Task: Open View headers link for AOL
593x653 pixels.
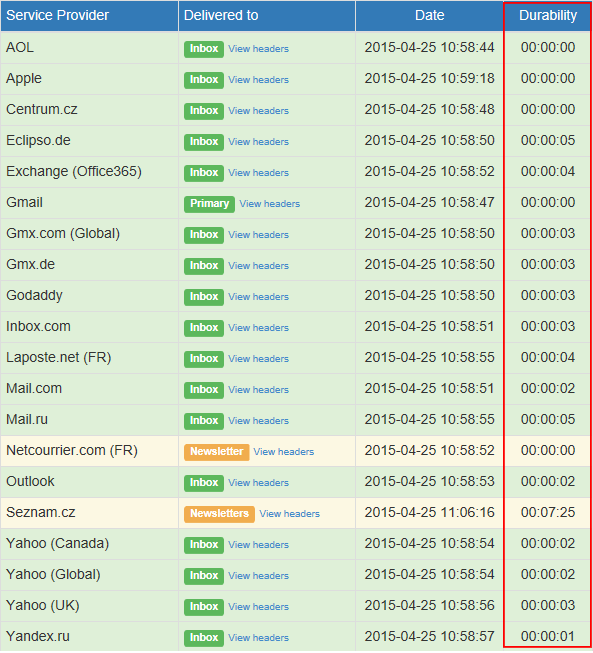Action: click(258, 49)
